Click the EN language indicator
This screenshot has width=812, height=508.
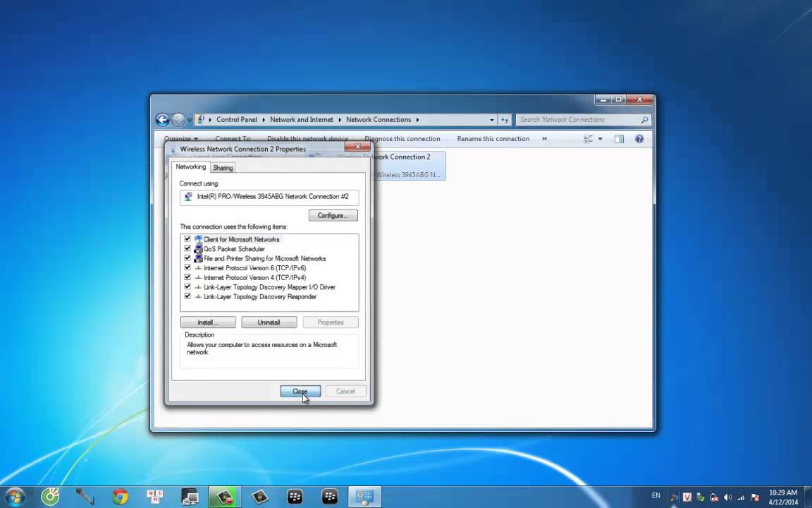click(656, 496)
